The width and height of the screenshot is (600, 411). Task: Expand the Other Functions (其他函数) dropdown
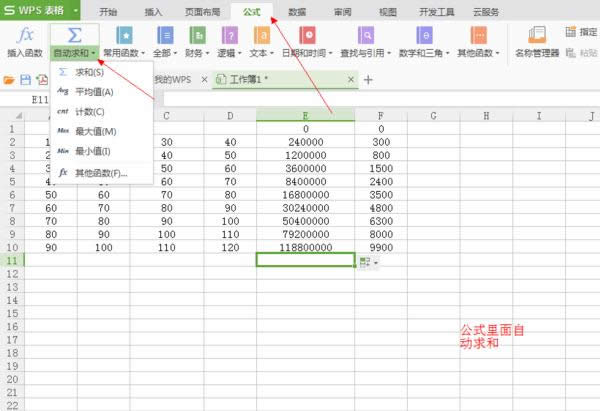click(x=478, y=52)
